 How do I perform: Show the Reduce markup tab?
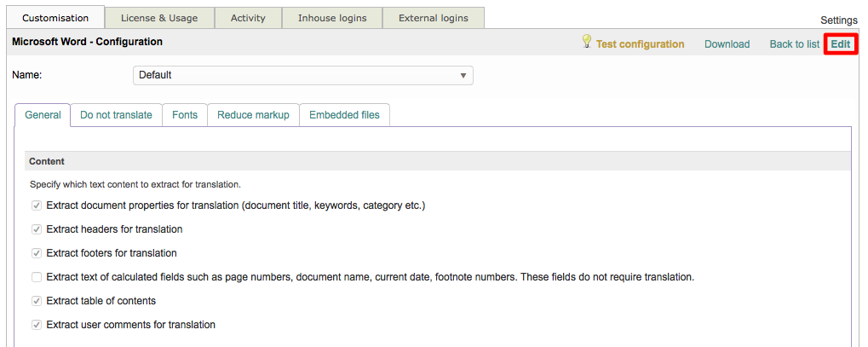click(x=253, y=115)
